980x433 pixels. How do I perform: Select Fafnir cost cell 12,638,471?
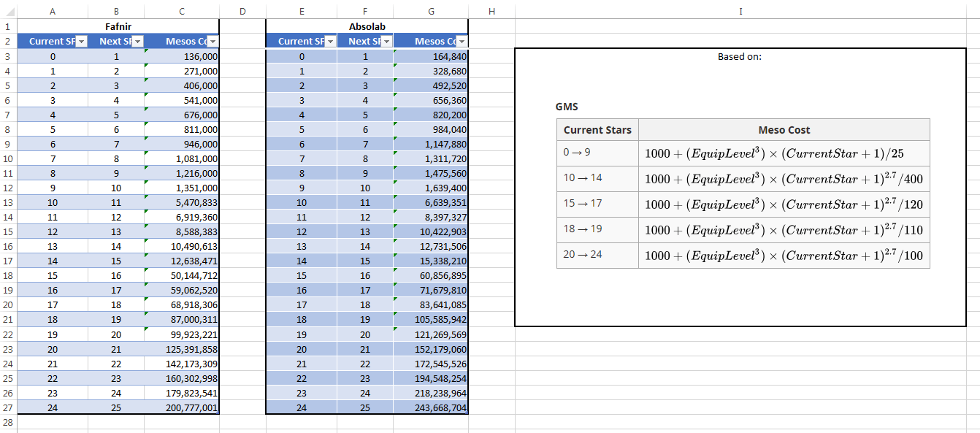click(x=182, y=261)
